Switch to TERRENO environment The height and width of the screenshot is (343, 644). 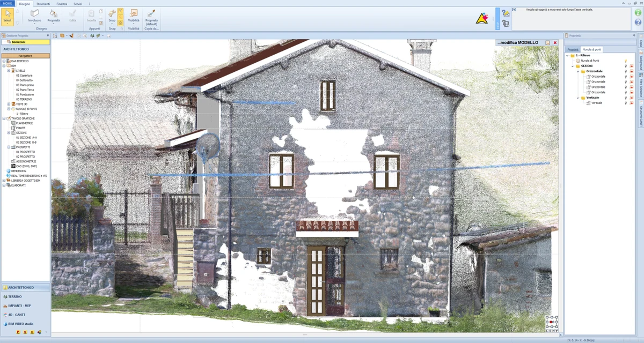pyautogui.click(x=26, y=296)
